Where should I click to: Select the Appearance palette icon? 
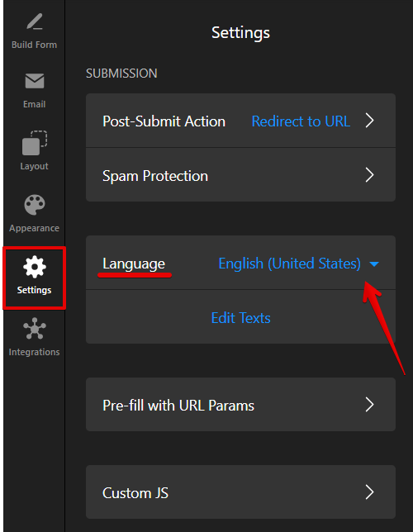click(x=34, y=205)
